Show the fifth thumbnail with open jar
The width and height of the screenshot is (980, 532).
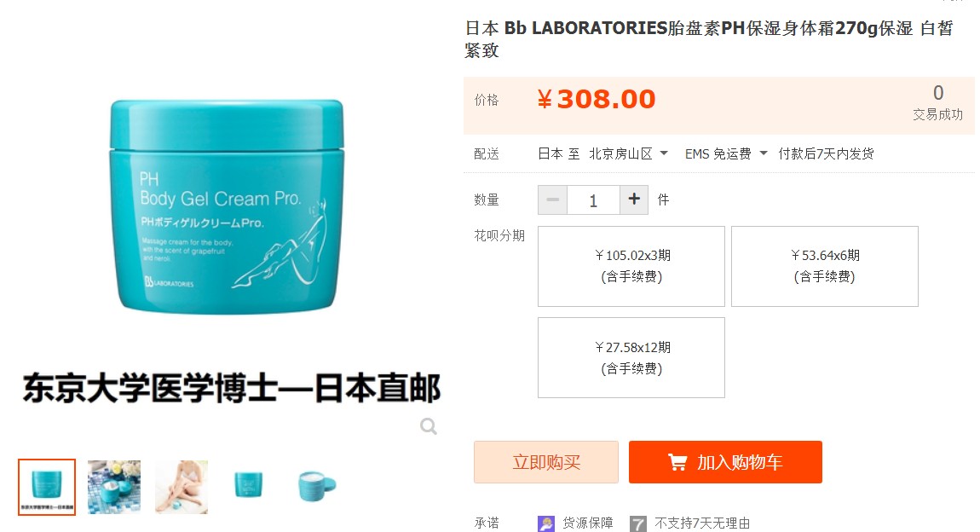pos(317,487)
